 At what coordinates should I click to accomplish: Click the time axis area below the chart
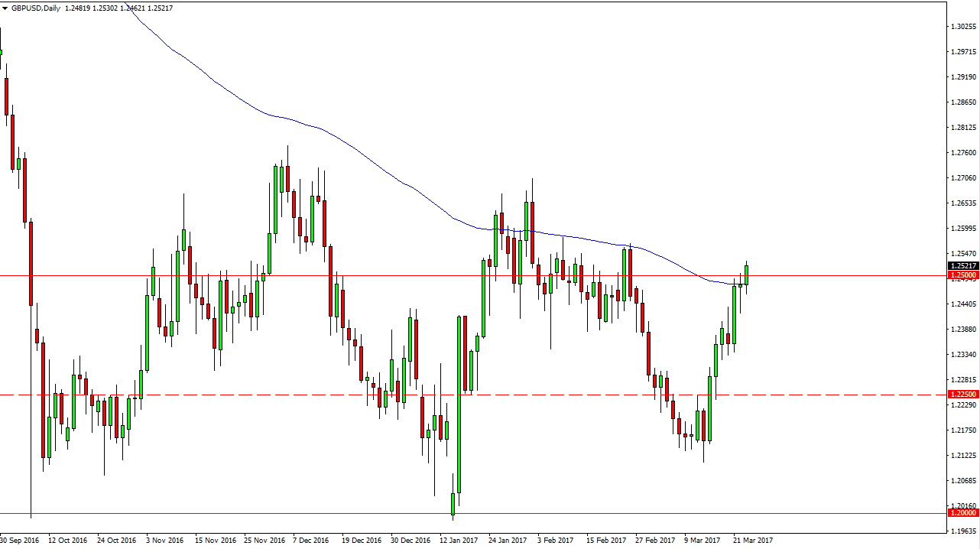489,540
